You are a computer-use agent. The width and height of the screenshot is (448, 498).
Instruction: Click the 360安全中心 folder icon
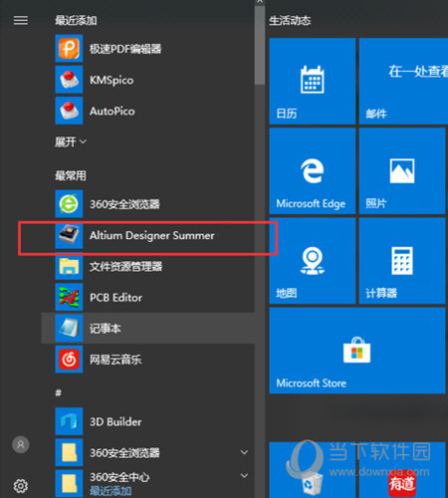point(69,483)
